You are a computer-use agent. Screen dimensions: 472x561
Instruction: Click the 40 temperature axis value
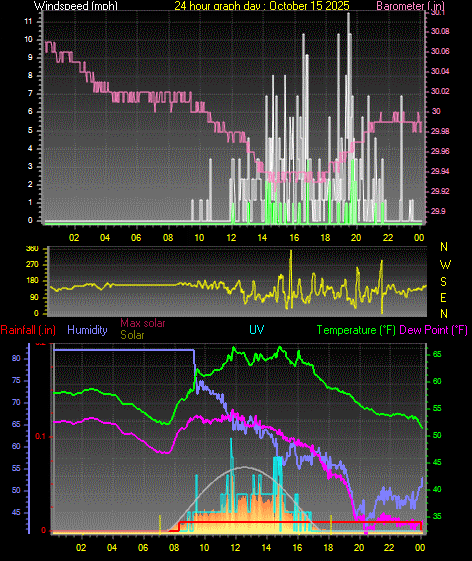pos(437,489)
